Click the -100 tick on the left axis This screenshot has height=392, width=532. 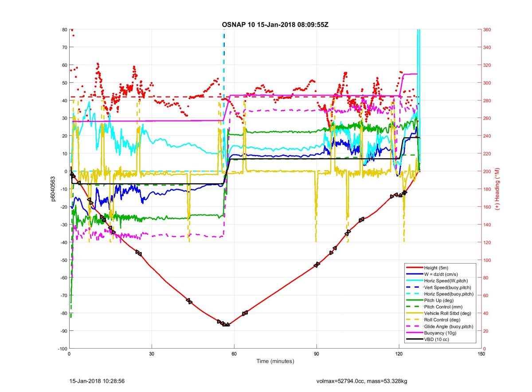coord(62,349)
